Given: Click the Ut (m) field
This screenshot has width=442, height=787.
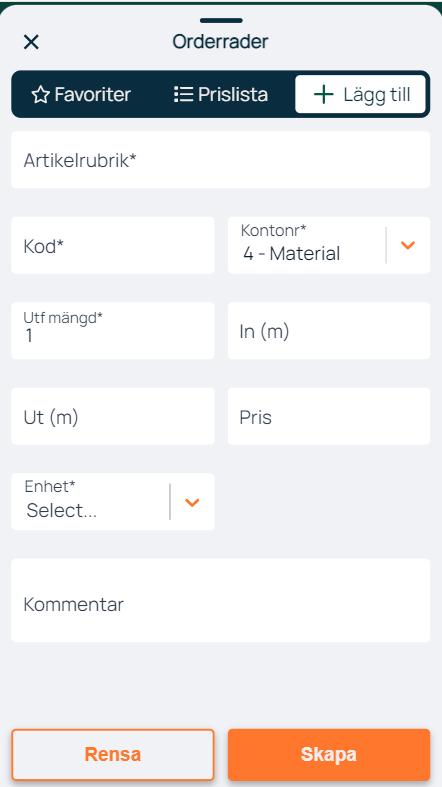Looking at the screenshot, I should coord(113,416).
